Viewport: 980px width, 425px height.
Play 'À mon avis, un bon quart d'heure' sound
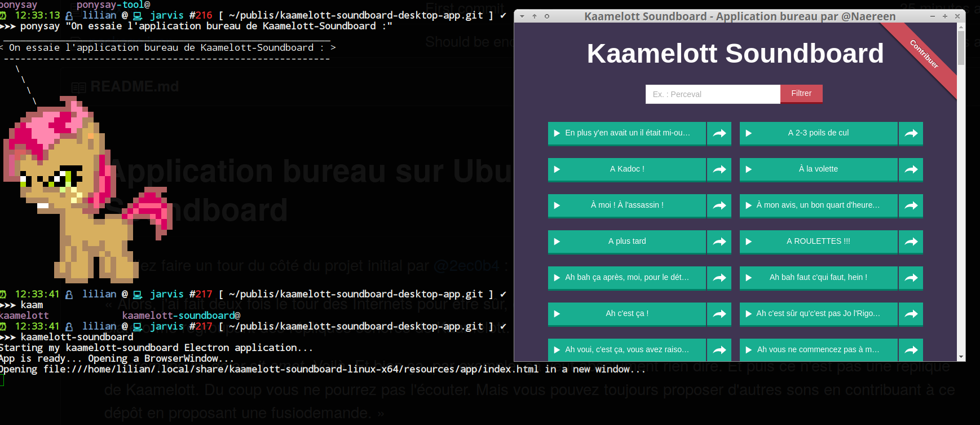click(818, 205)
